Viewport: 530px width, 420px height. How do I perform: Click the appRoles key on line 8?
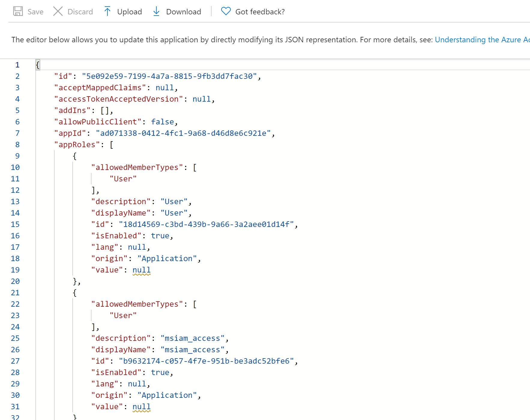click(77, 144)
